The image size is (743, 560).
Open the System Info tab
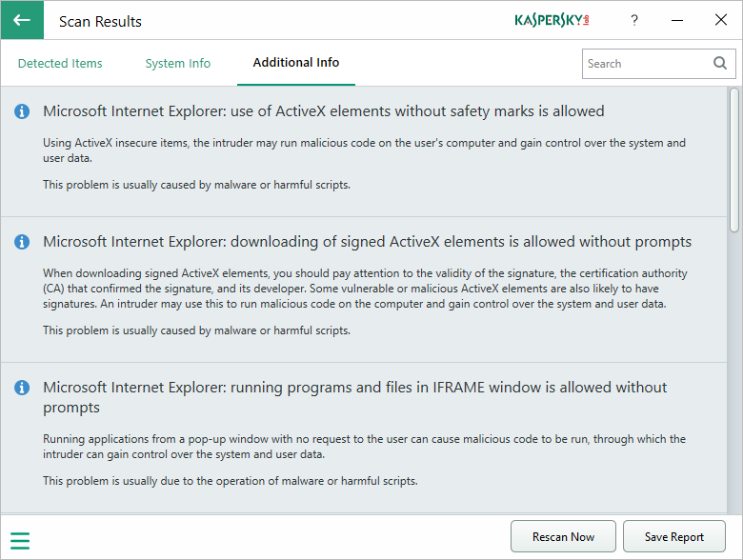pos(178,64)
